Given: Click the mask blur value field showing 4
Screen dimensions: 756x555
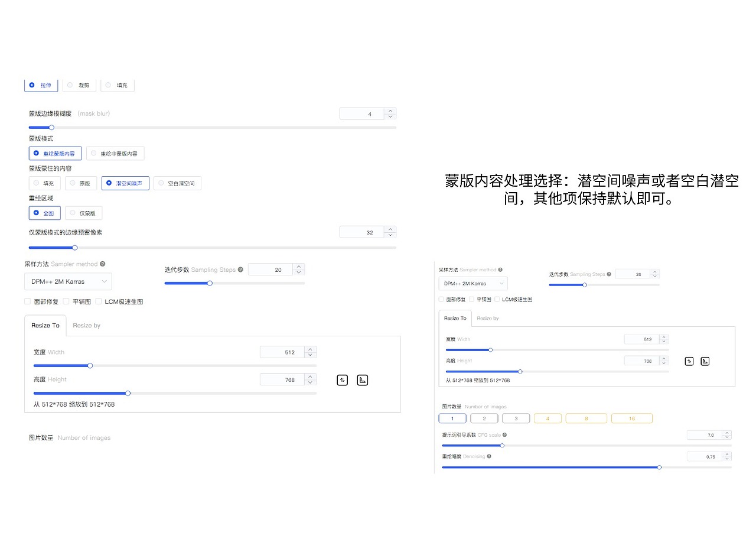Looking at the screenshot, I should 362,113.
